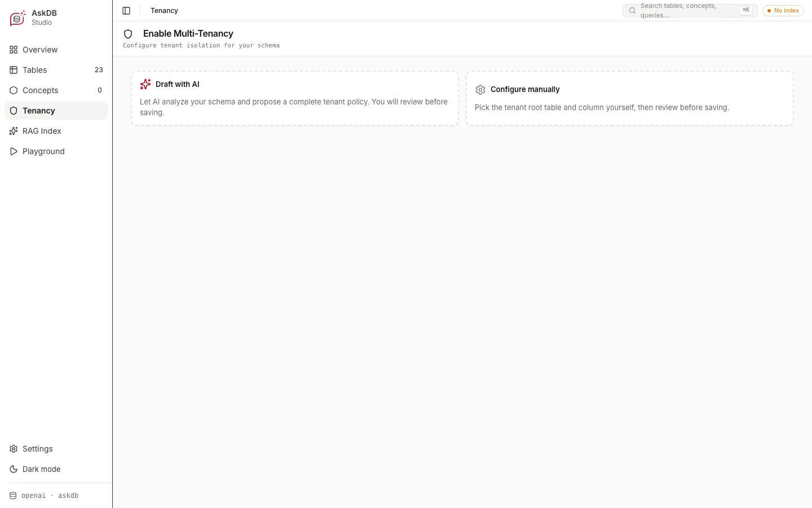Open the Overview page
The width and height of the screenshot is (812, 508).
point(56,50)
